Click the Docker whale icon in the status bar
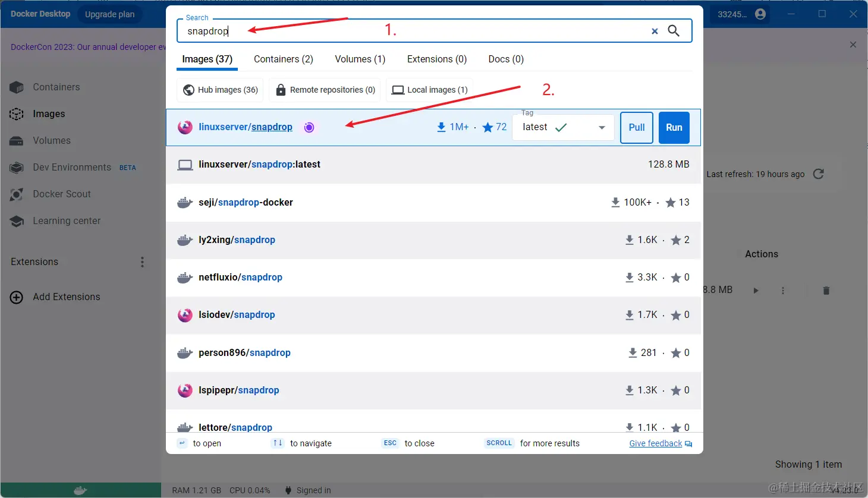868x498 pixels. pyautogui.click(x=80, y=490)
